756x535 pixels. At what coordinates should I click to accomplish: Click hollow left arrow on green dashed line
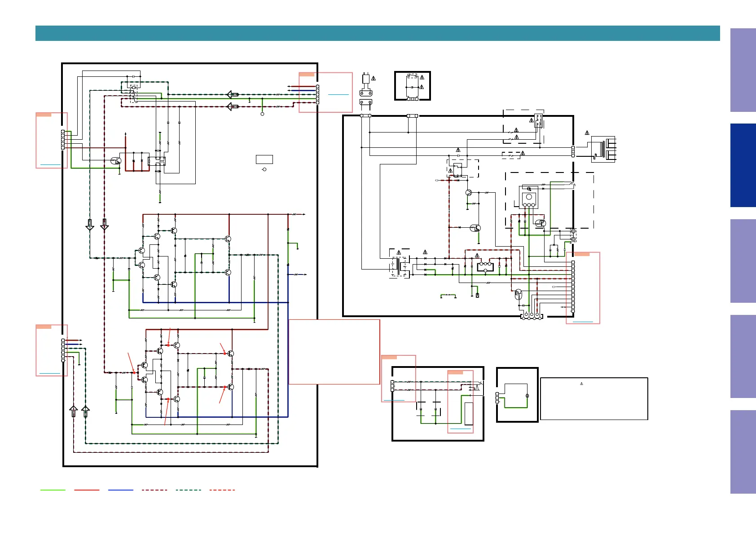[233, 94]
